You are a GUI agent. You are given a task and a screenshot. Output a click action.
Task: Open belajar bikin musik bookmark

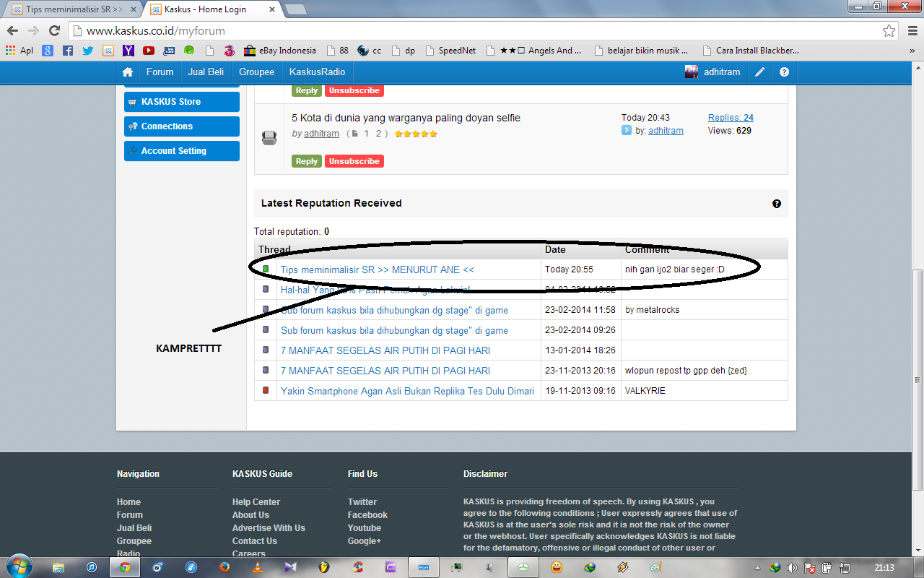point(642,51)
